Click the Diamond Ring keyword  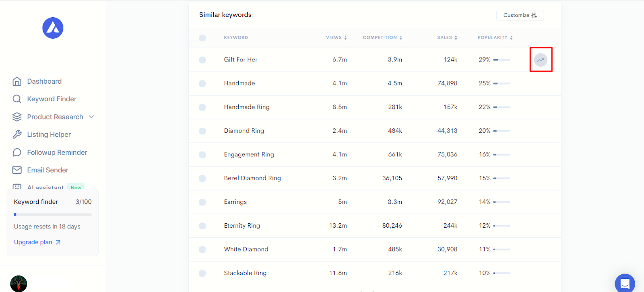[x=244, y=131]
